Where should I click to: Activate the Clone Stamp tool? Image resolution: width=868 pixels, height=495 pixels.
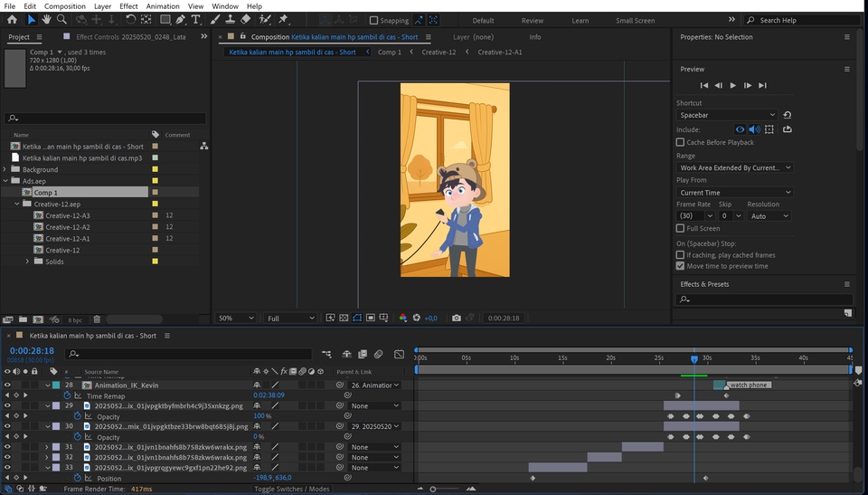tap(231, 19)
